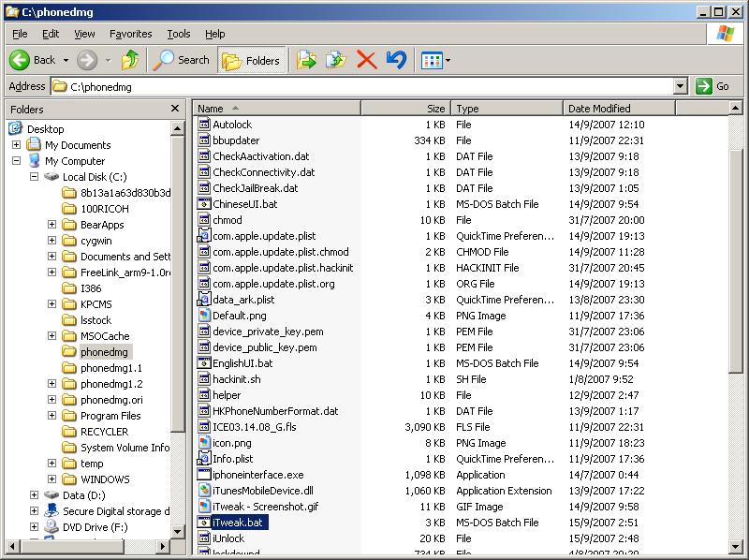Click the Move To folder icon

tap(306, 60)
